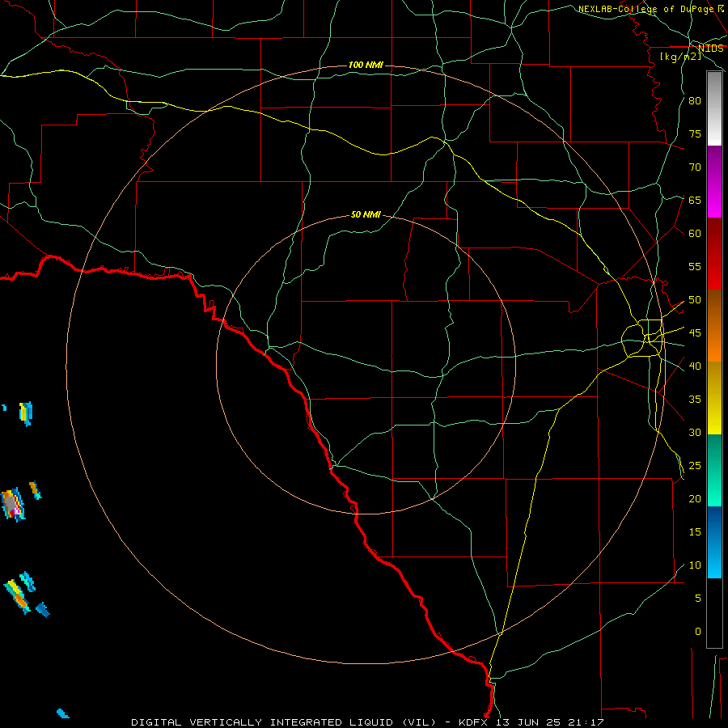Viewport: 728px width, 728px height.
Task: Click the NIDS label above the scale
Action: [x=711, y=48]
